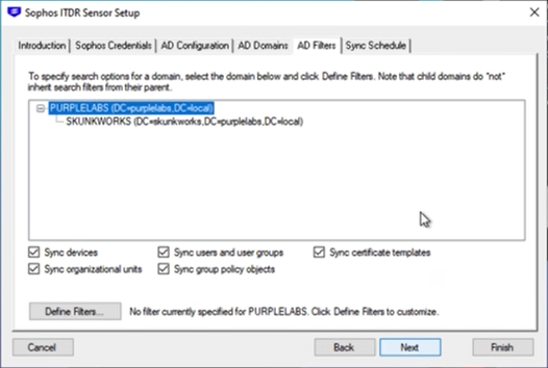Click the 'To specify search options' instruction text
Screen dimensions: 548x368
267,81
